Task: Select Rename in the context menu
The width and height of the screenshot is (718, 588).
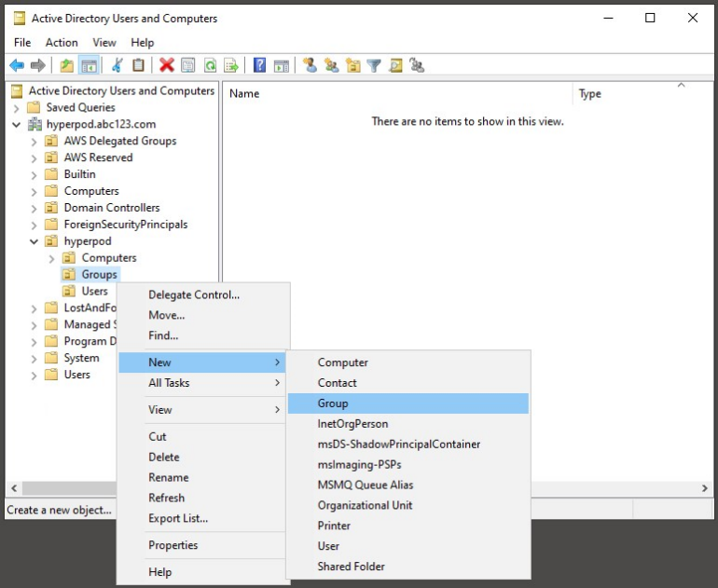Action: pyautogui.click(x=201, y=477)
